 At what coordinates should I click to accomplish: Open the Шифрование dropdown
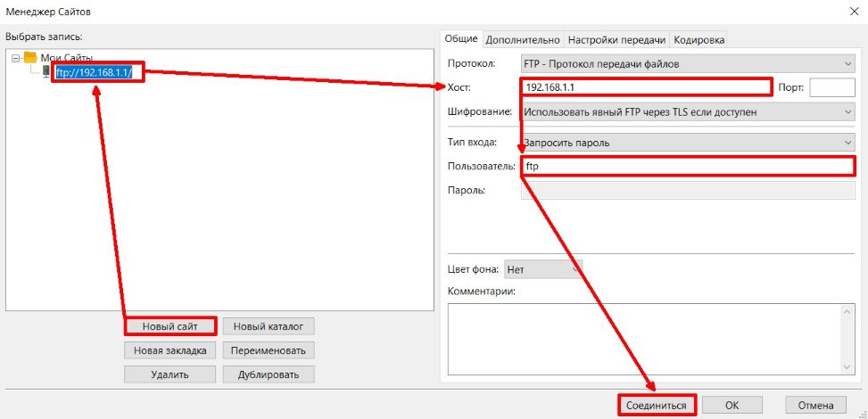point(688,111)
